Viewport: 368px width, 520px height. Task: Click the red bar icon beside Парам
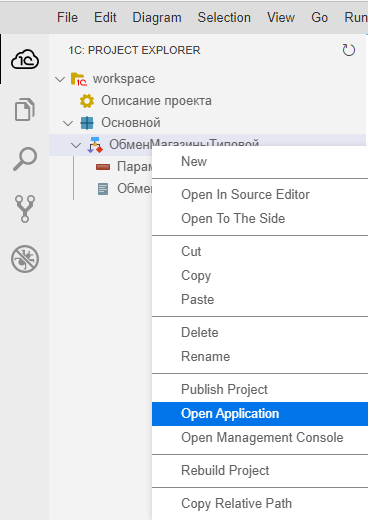click(x=103, y=167)
